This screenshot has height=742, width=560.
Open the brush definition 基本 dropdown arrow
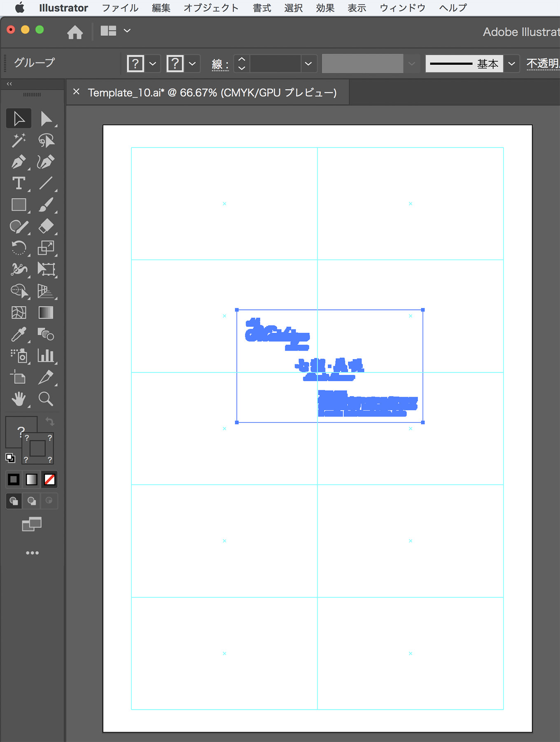point(511,64)
